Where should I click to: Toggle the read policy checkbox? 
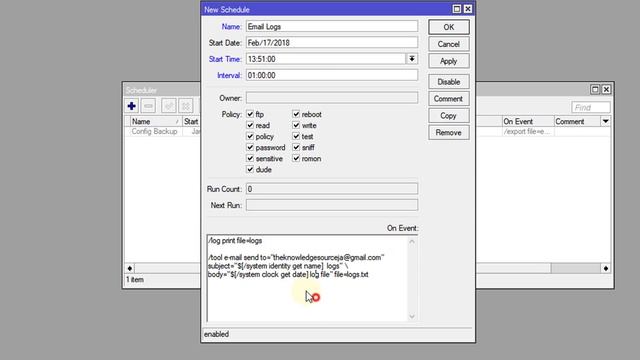pyautogui.click(x=250, y=125)
